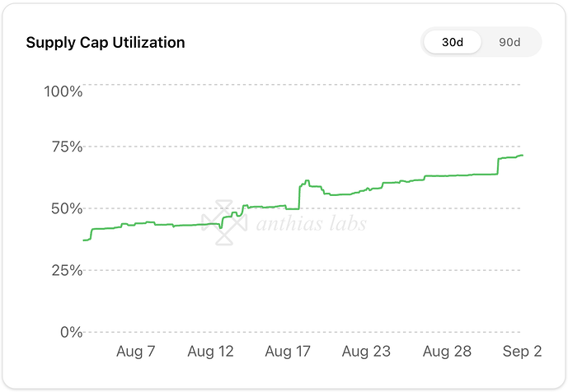
Task: Click the 0% y-axis label
Action: [x=69, y=332]
